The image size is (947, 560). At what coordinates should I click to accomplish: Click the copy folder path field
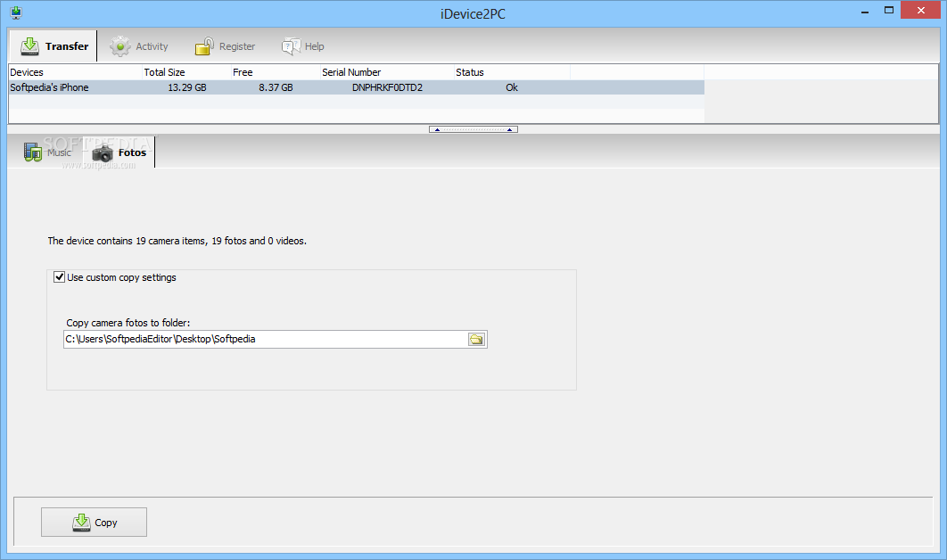266,339
